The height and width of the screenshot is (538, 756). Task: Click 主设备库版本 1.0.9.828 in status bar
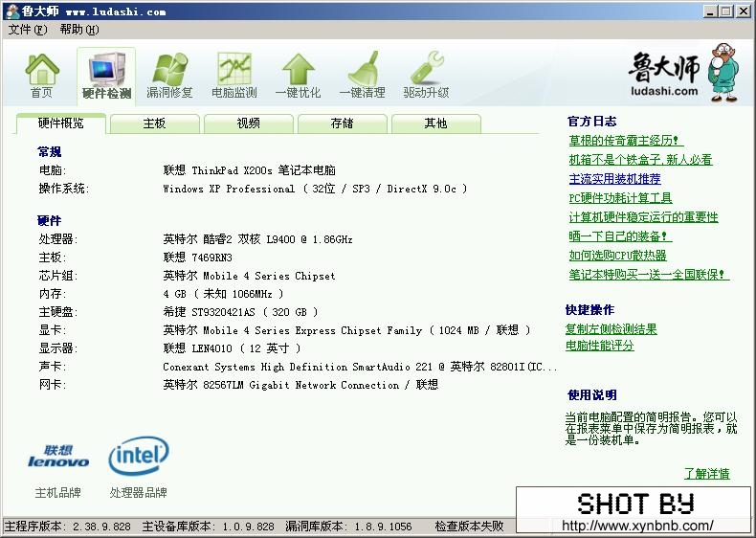click(208, 526)
